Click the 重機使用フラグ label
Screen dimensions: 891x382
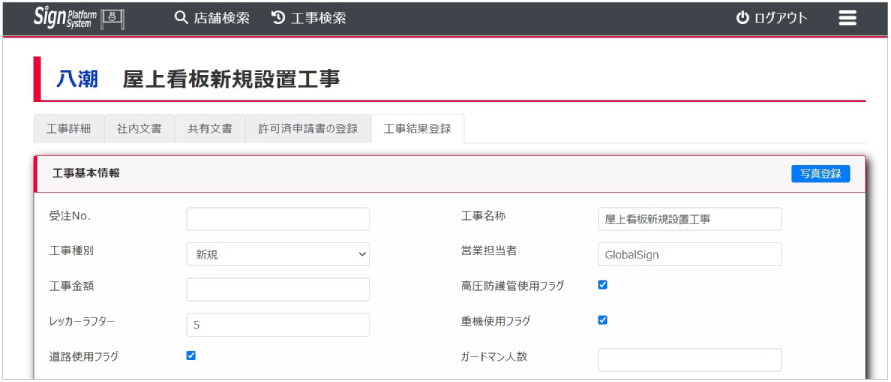coord(496,322)
